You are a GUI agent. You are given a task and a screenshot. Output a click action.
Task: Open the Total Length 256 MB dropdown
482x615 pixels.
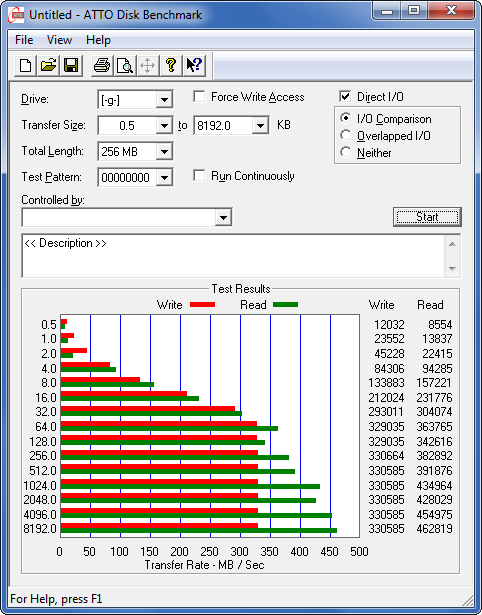(164, 152)
